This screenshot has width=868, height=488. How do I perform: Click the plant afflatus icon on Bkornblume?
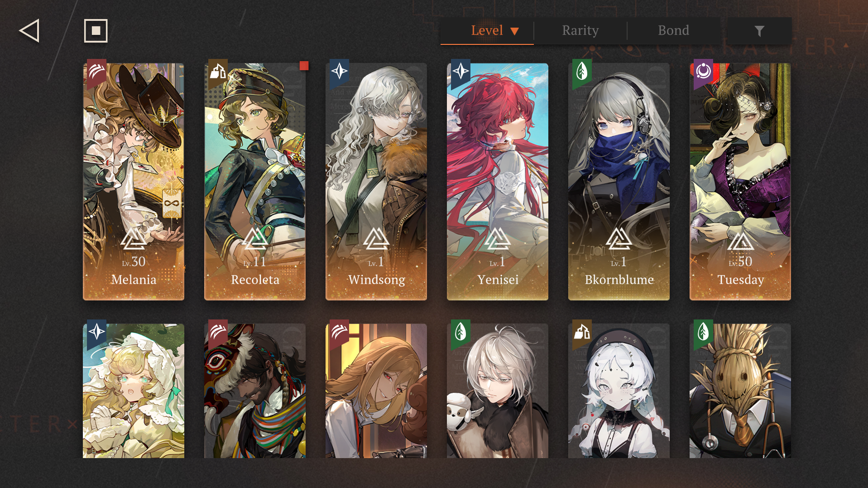click(582, 72)
